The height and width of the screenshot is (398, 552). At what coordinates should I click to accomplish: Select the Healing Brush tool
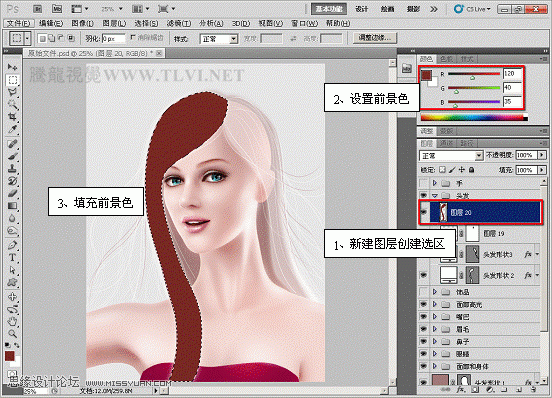13,144
